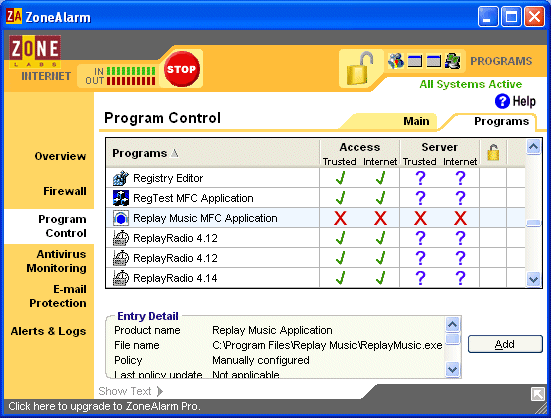The width and height of the screenshot is (551, 418).
Task: Open Alerts & Logs section
Action: (48, 331)
